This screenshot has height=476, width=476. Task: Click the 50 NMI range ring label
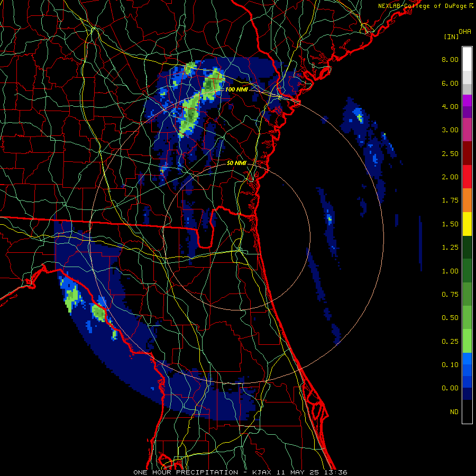coord(236,163)
